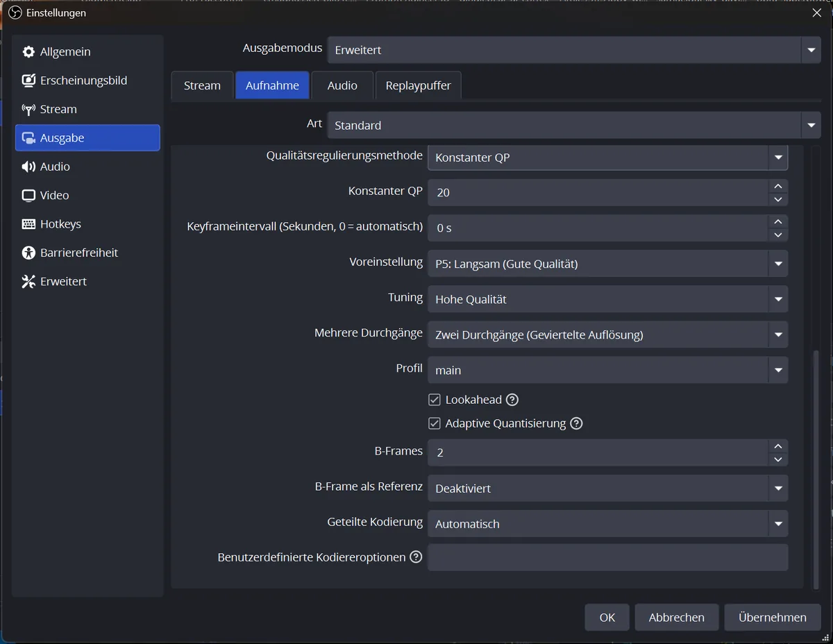Disable the Adaptive Quantisierung checkbox
Screen dimensions: 833x644
click(x=435, y=423)
